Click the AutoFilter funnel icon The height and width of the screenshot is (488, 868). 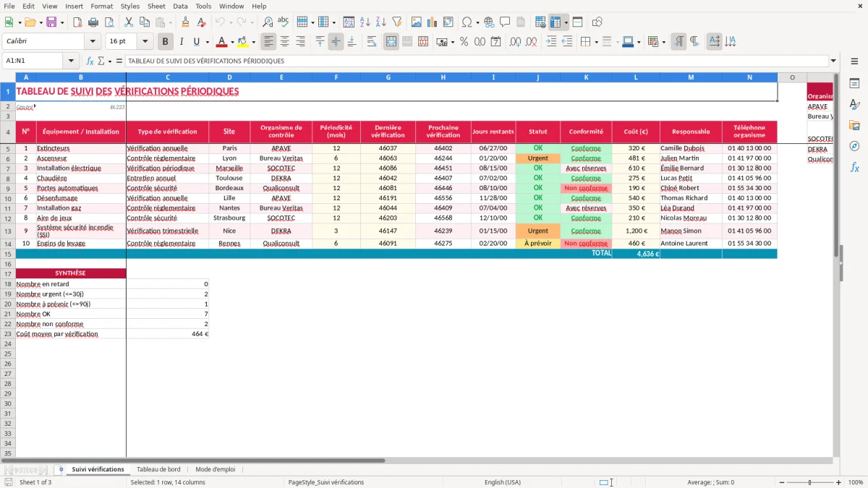pyautogui.click(x=397, y=22)
